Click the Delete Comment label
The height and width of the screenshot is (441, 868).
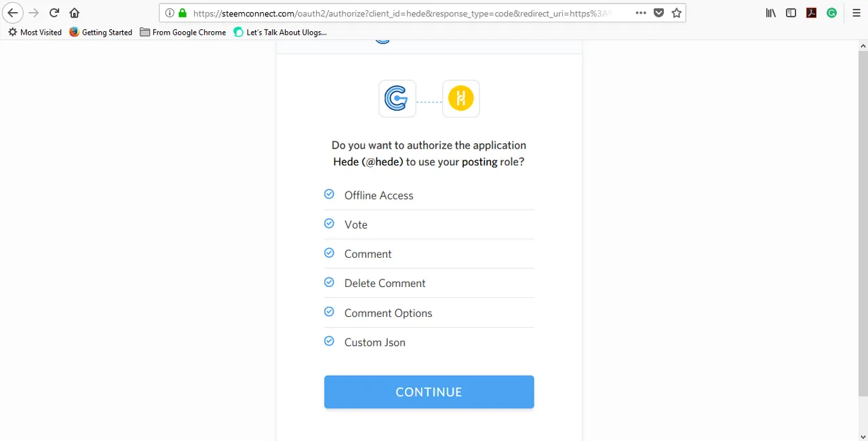point(385,283)
